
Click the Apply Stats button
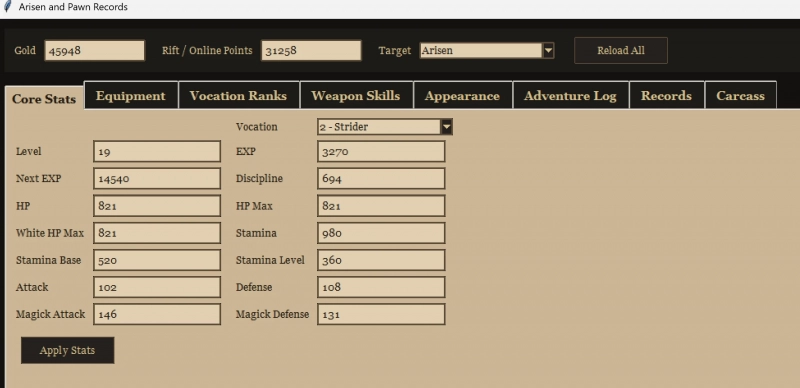point(67,350)
